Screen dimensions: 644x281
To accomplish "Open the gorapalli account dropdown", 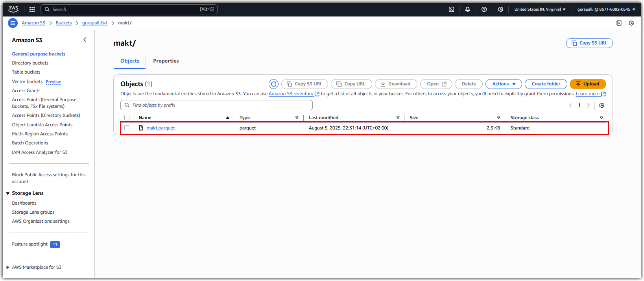I will point(606,9).
